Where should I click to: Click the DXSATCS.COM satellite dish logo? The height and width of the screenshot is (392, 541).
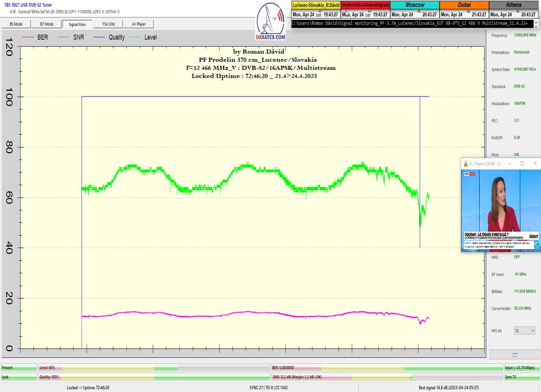tap(270, 22)
